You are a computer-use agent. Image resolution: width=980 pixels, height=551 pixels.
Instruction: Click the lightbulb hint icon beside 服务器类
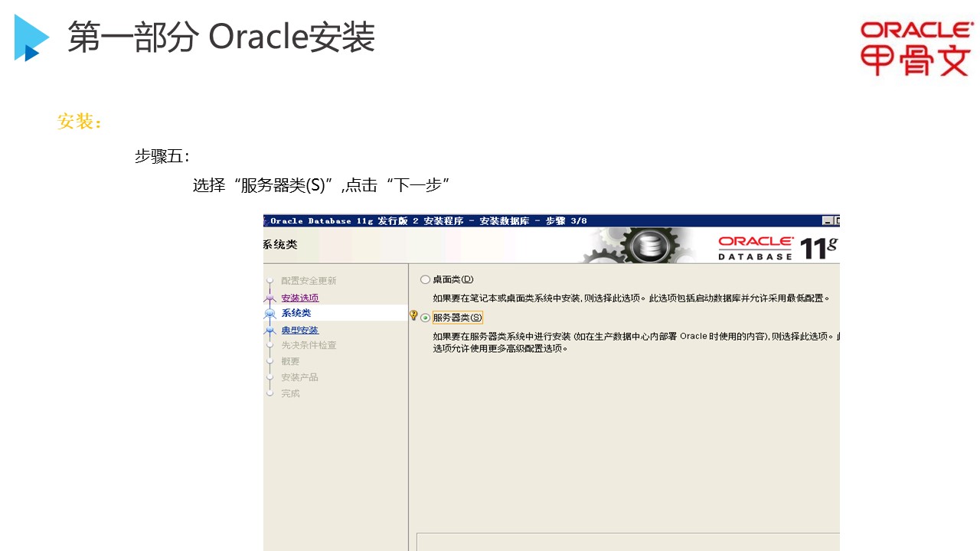(x=413, y=315)
